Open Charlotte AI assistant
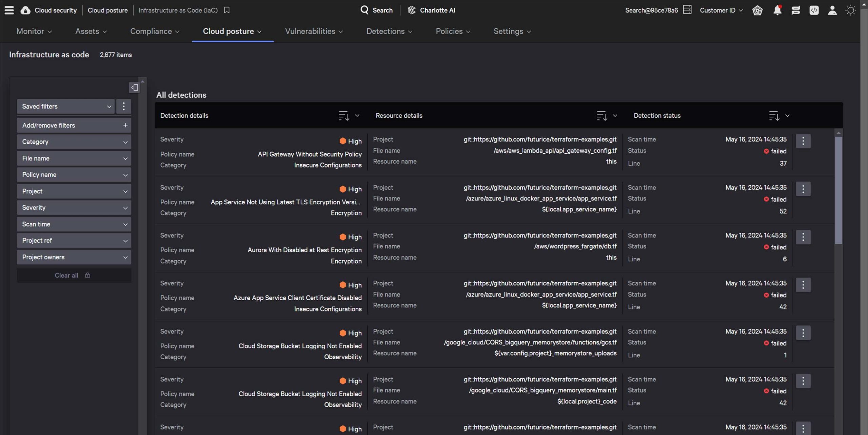868x435 pixels. click(431, 10)
